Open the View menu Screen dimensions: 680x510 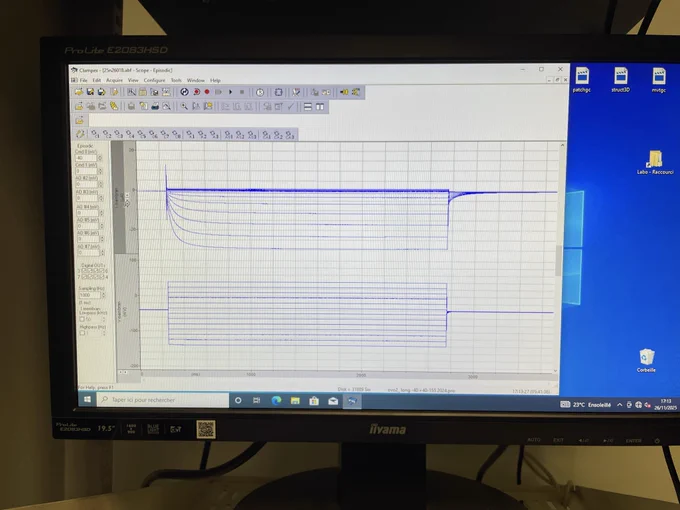[x=133, y=80]
